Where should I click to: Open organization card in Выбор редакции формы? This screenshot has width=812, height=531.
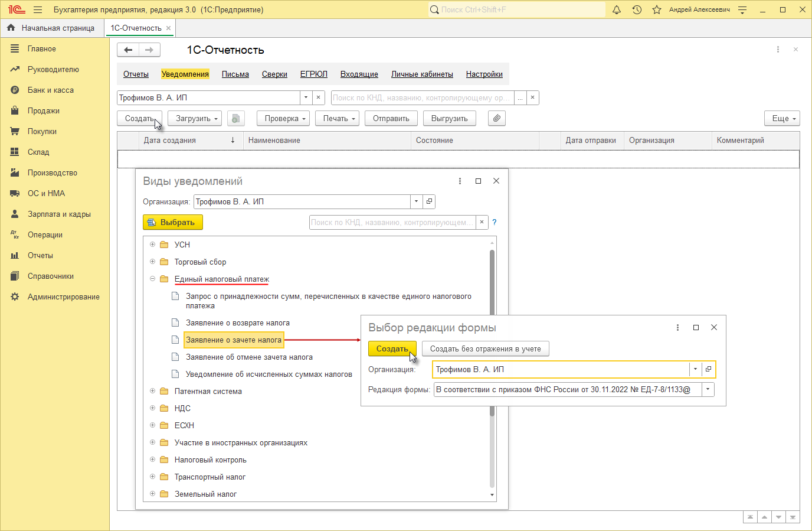708,369
